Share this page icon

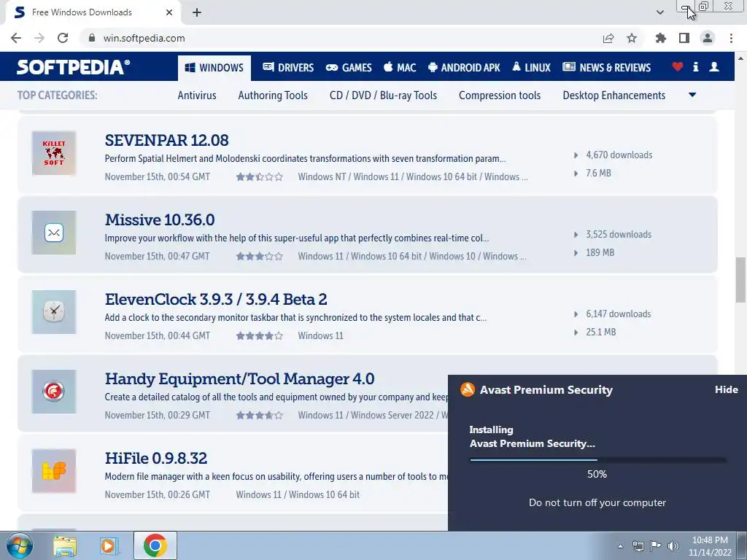pyautogui.click(x=608, y=38)
